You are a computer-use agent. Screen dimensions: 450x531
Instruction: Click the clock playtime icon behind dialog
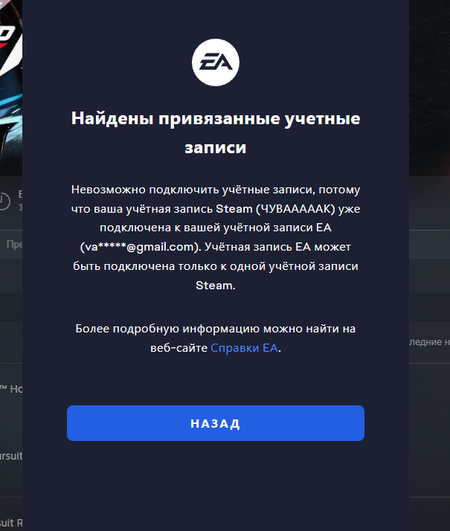pos(4,201)
